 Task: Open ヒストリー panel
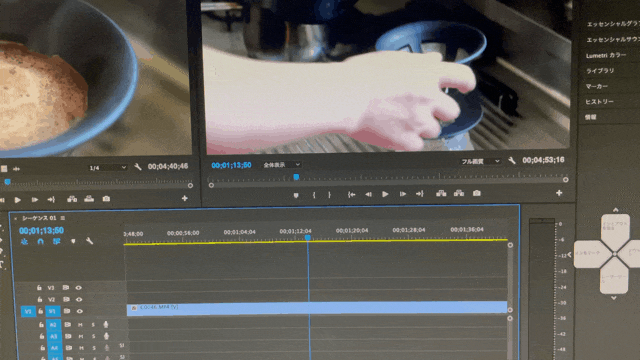coord(600,102)
